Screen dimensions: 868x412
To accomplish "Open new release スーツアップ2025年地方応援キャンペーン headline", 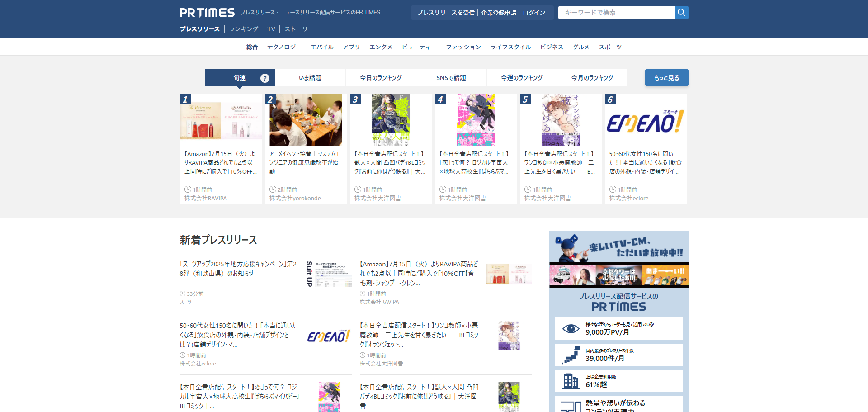I will pyautogui.click(x=238, y=269).
